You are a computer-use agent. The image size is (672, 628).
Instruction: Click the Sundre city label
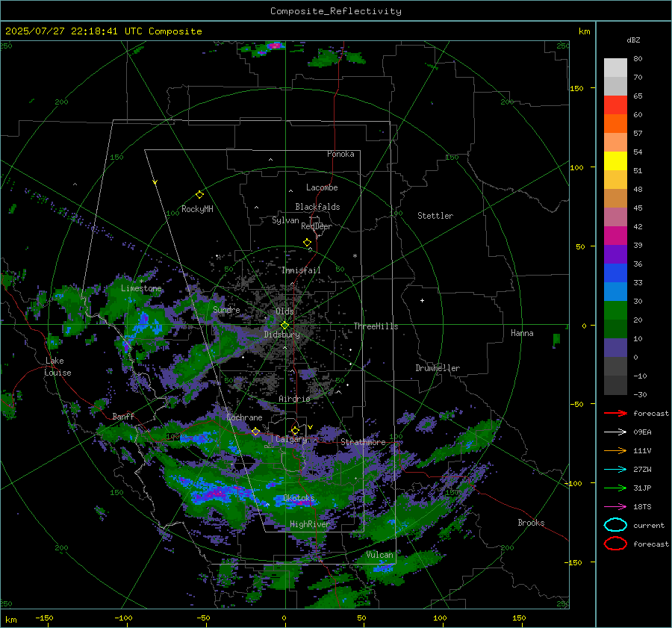click(x=226, y=309)
